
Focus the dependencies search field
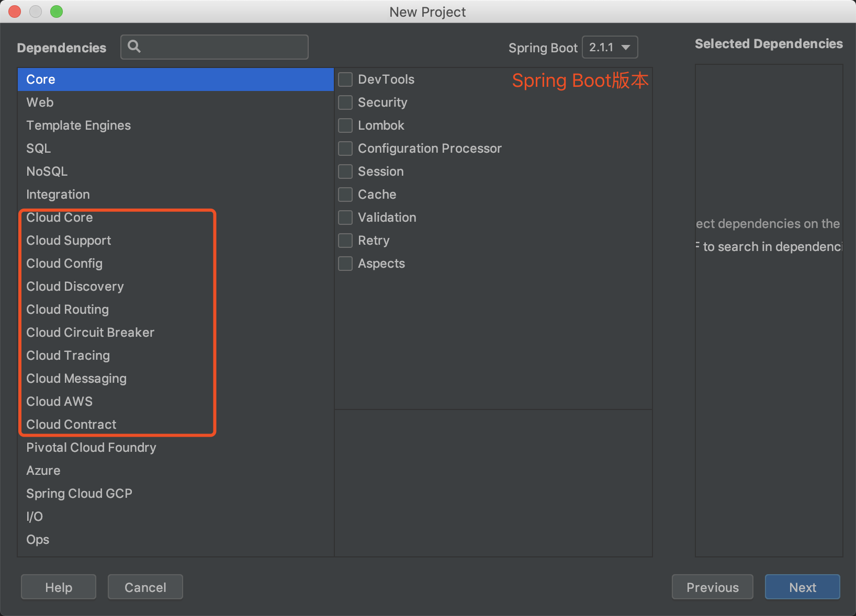215,47
